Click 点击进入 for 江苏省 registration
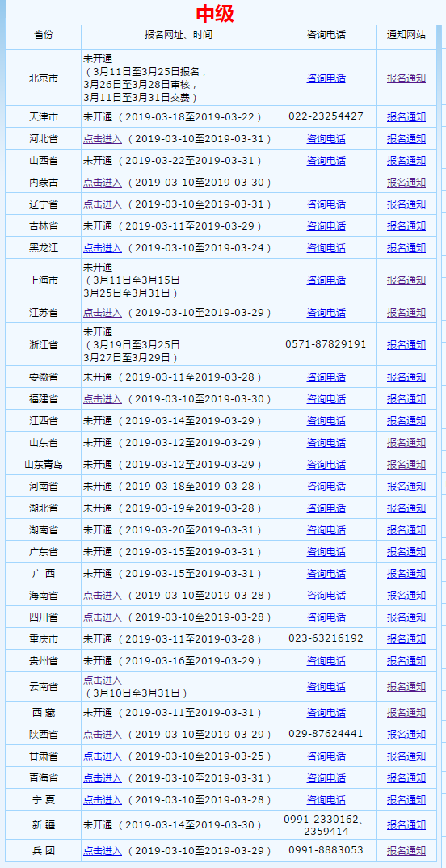This screenshot has height=868, width=446. pyautogui.click(x=103, y=313)
